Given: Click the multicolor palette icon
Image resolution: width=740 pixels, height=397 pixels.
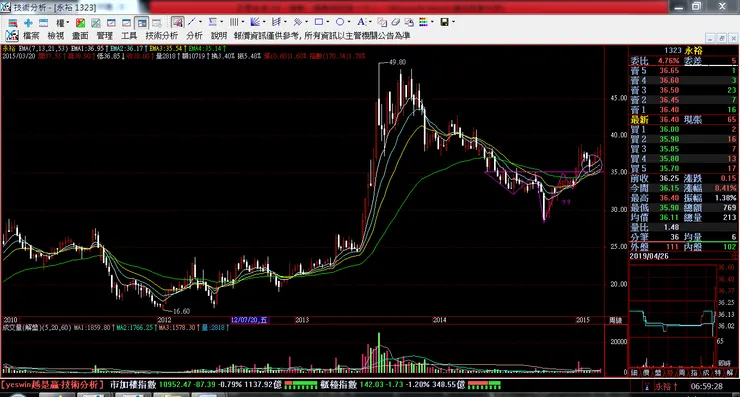Looking at the screenshot, I should pyautogui.click(x=423, y=22).
